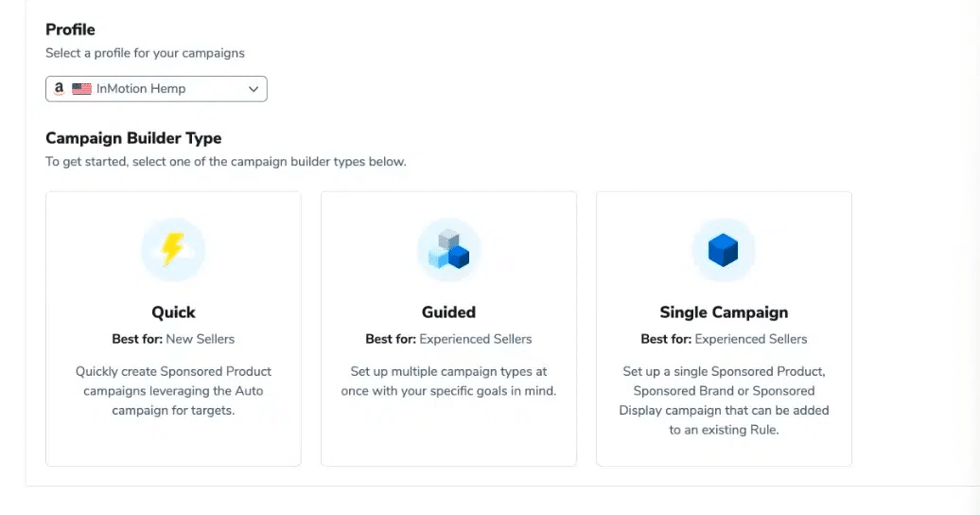Image resolution: width=980 pixels, height=515 pixels.
Task: Click the US flag icon in profile selector
Action: [81, 89]
